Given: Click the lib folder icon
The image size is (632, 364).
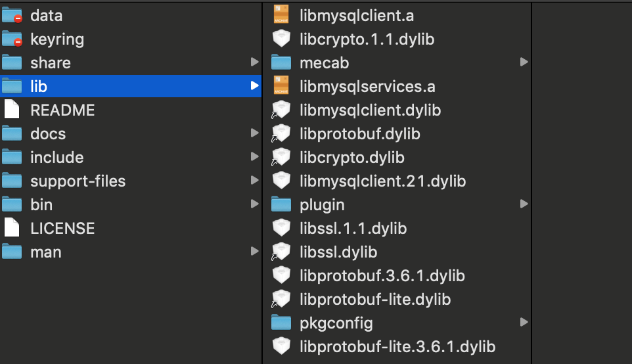Looking at the screenshot, I should pyautogui.click(x=12, y=86).
